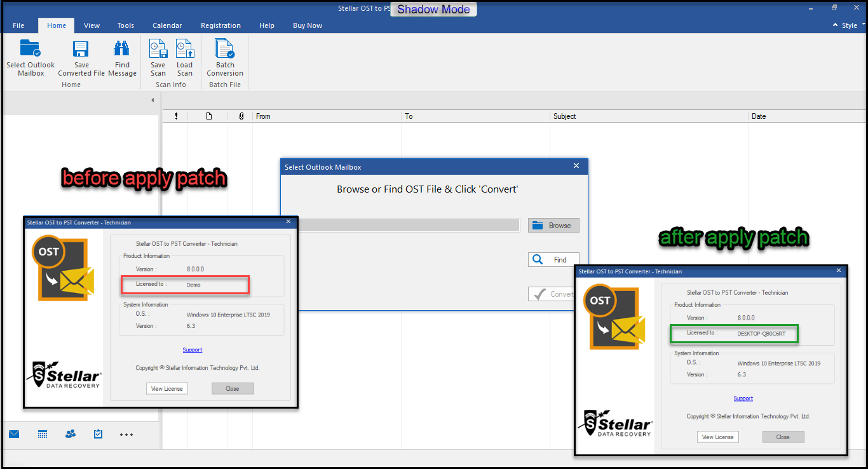
Task: Click Save Converted File icon
Action: click(x=81, y=49)
